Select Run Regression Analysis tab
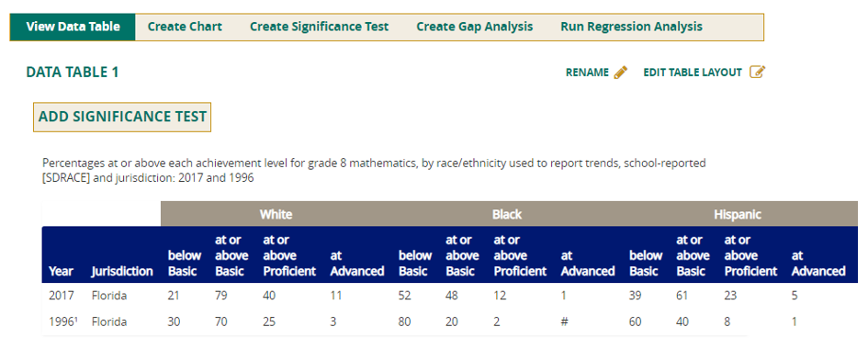This screenshot has height=338, width=868. [631, 27]
